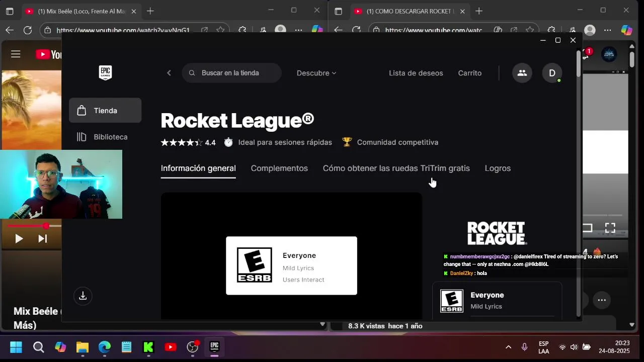The width and height of the screenshot is (644, 362).
Task: Switch to the Logros tab
Action: (498, 168)
